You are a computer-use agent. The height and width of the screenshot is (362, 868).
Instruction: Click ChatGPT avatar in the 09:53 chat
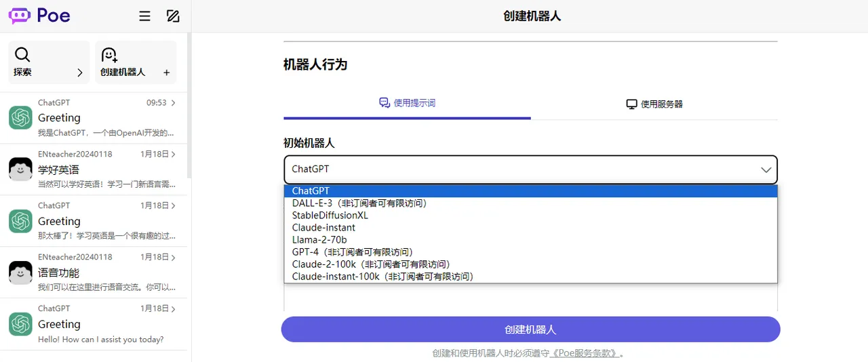pyautogui.click(x=20, y=118)
